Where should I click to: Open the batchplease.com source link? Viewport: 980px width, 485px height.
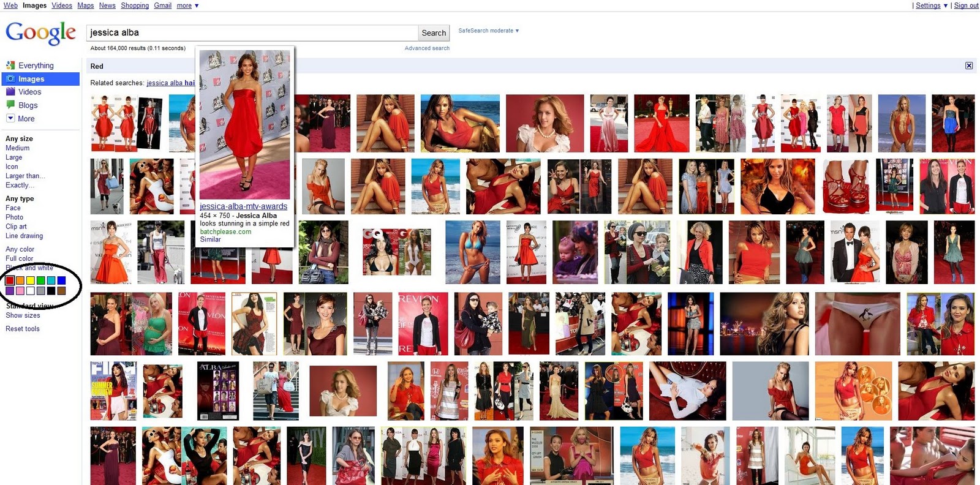coord(225,231)
